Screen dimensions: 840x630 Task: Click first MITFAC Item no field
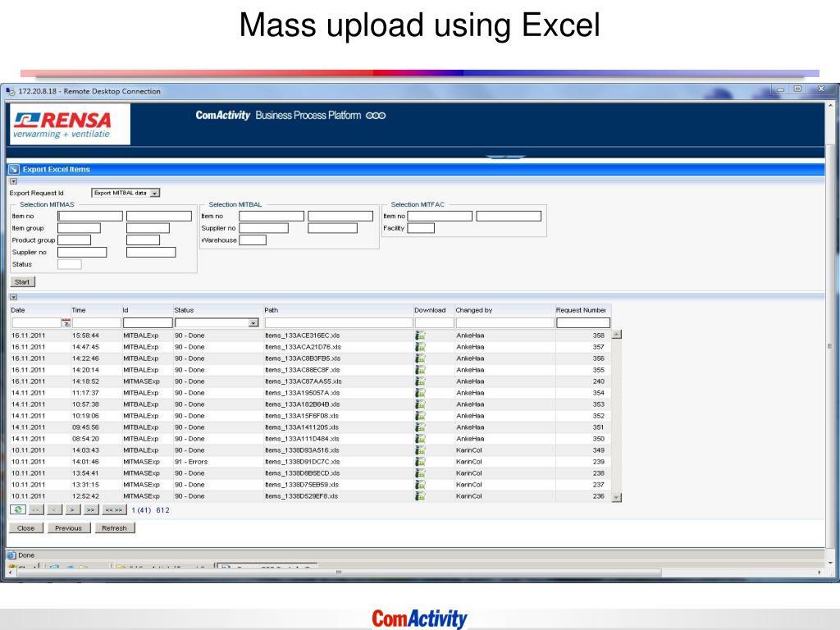pos(440,216)
